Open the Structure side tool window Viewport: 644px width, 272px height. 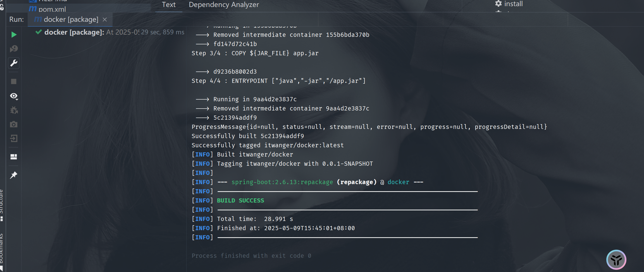[x=2, y=204]
